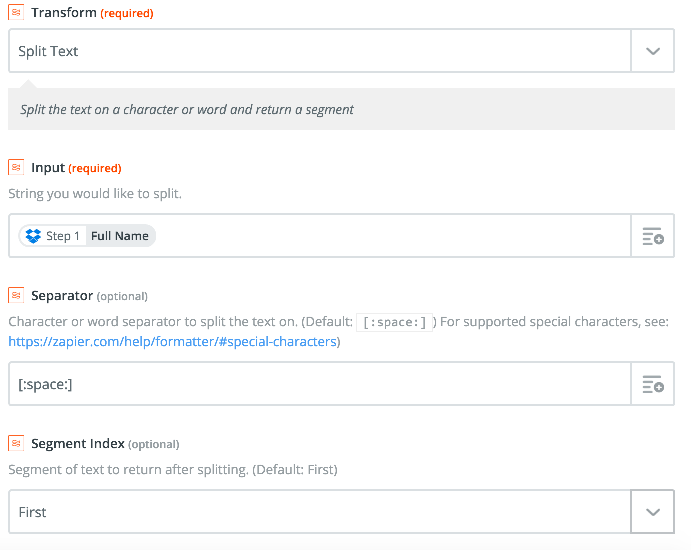This screenshot has width=691, height=550.
Task: Open insert-field button in the Input box
Action: (x=653, y=236)
